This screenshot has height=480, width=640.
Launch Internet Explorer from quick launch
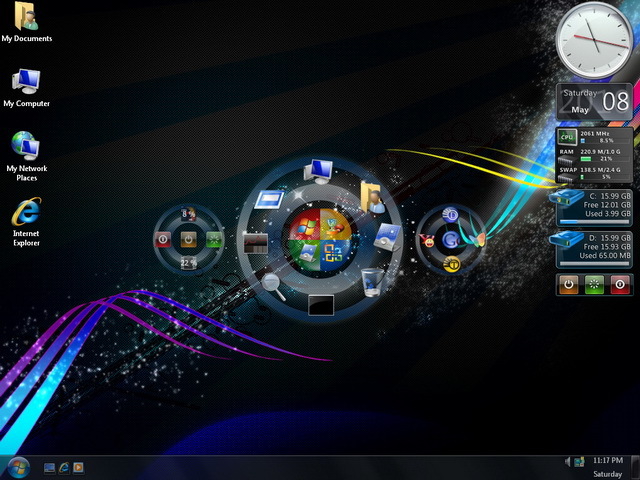[64, 468]
